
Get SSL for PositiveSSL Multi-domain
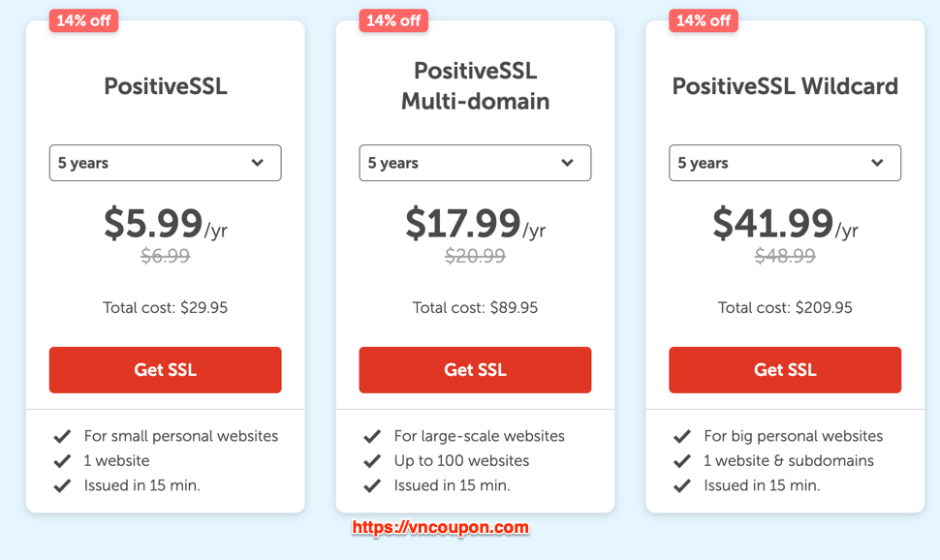tap(476, 370)
